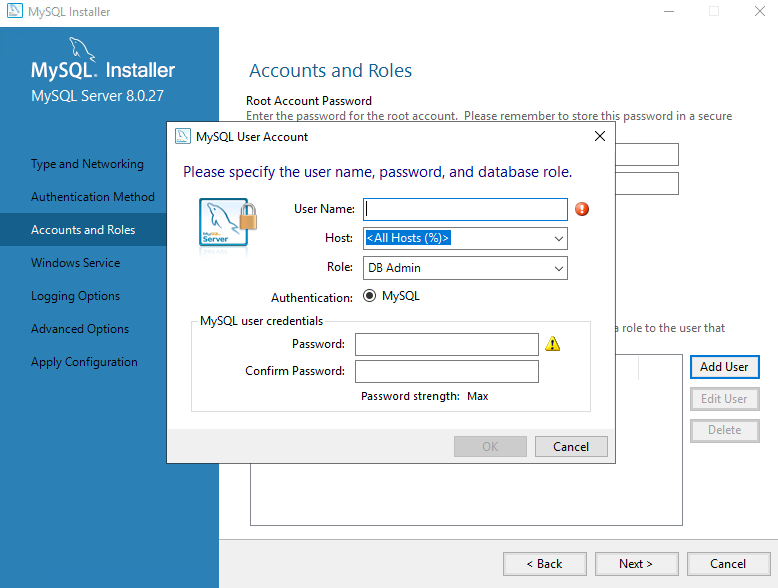Click Cancel in the installer window
This screenshot has width=778, height=588.
(728, 564)
